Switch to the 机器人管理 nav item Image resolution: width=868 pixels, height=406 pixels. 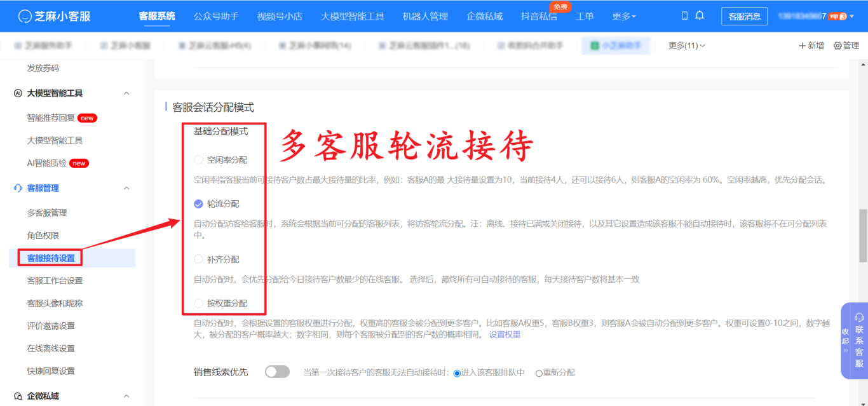point(425,17)
